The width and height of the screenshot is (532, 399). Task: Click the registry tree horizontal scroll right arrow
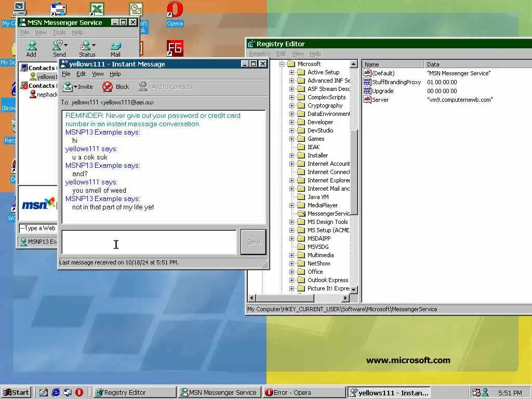tap(345, 298)
